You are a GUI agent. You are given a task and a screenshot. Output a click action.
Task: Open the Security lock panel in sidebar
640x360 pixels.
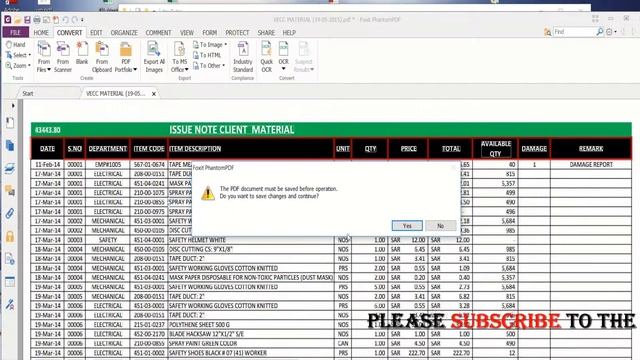point(10,236)
